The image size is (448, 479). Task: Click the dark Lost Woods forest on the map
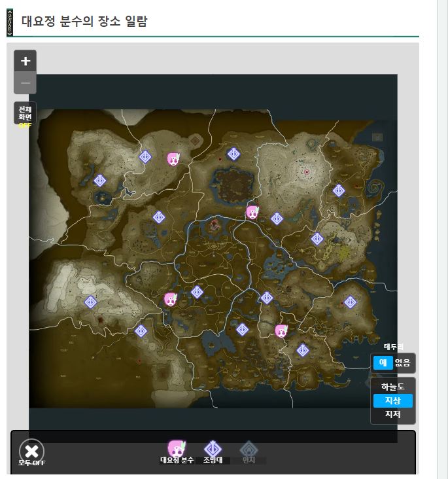233,185
